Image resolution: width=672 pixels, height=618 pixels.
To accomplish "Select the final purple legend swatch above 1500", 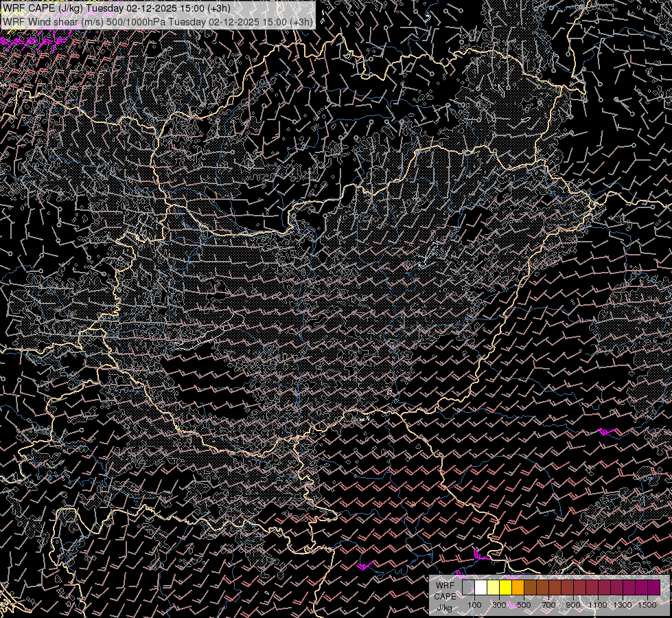I will tap(654, 587).
